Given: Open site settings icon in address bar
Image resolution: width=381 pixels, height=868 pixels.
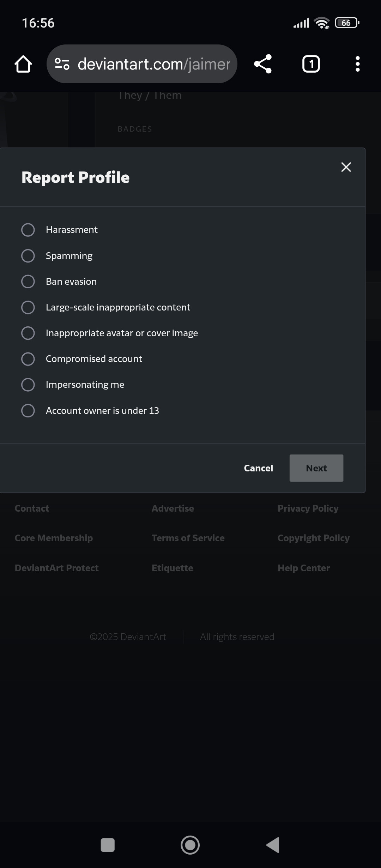Looking at the screenshot, I should click(62, 64).
